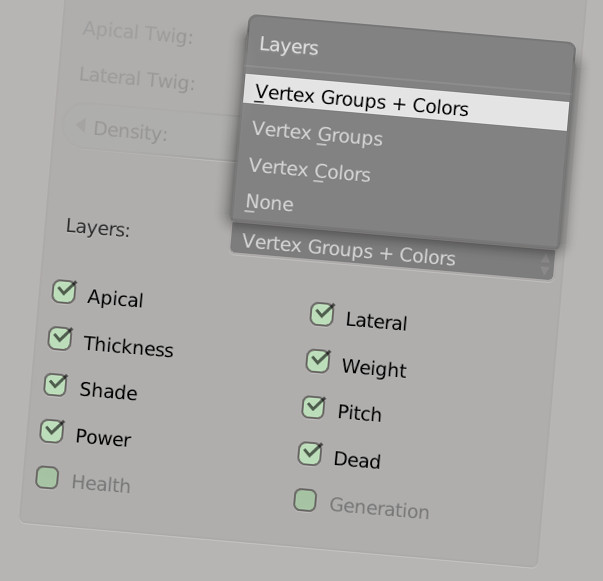Select None in the Layers menu
603x581 pixels.
tap(270, 203)
